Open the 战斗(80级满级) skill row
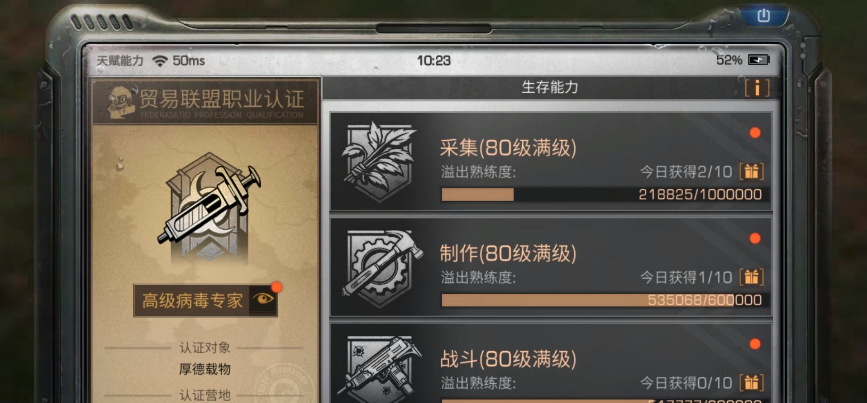 pyautogui.click(x=550, y=363)
